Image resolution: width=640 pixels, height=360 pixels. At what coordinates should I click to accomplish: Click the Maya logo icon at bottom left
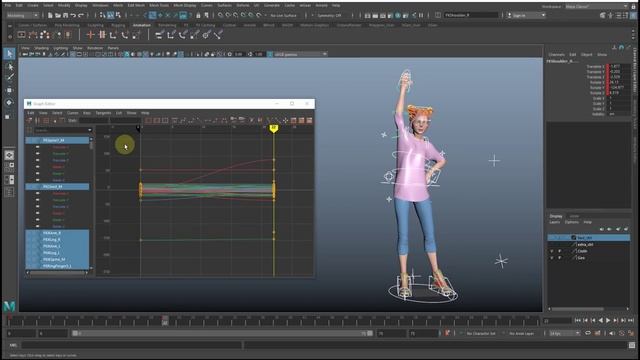(9, 306)
